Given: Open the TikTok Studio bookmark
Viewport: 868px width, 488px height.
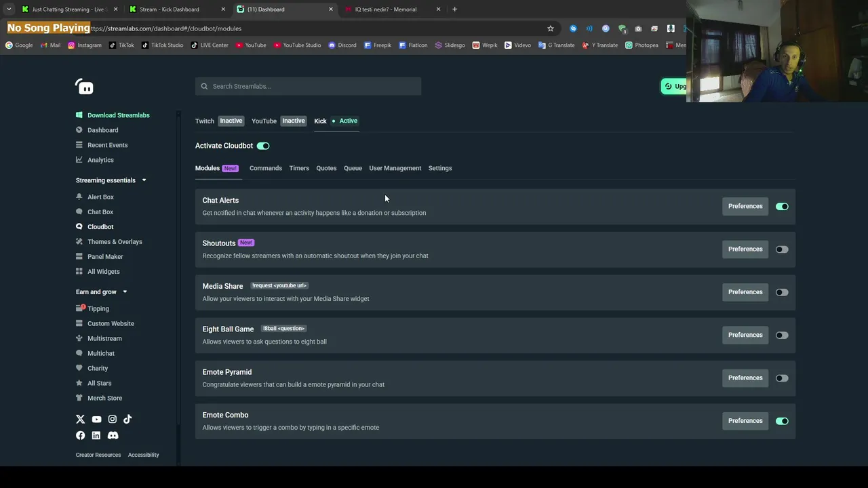Looking at the screenshot, I should (163, 45).
